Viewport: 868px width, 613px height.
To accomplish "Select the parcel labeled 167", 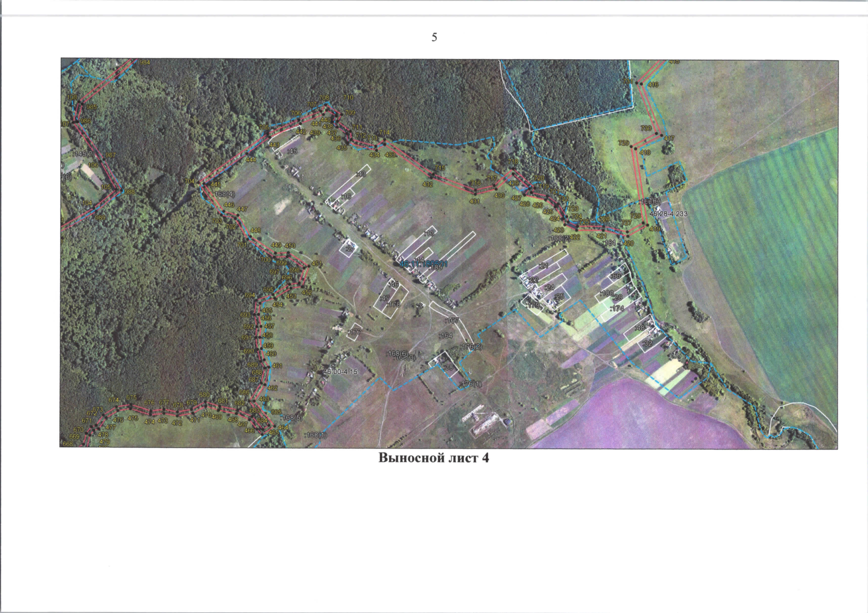I will point(452,320).
